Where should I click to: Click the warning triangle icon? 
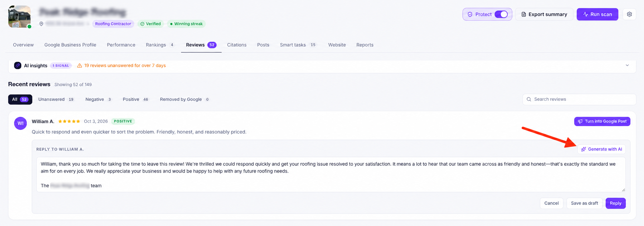(x=79, y=66)
